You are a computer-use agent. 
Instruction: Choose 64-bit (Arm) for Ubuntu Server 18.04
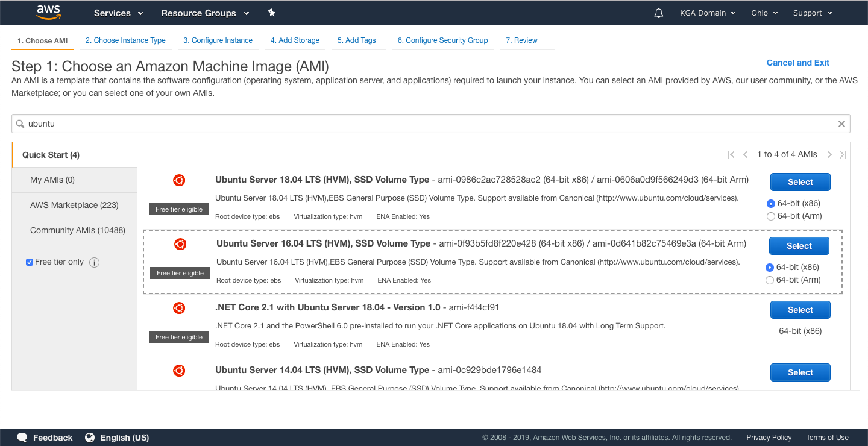(770, 216)
